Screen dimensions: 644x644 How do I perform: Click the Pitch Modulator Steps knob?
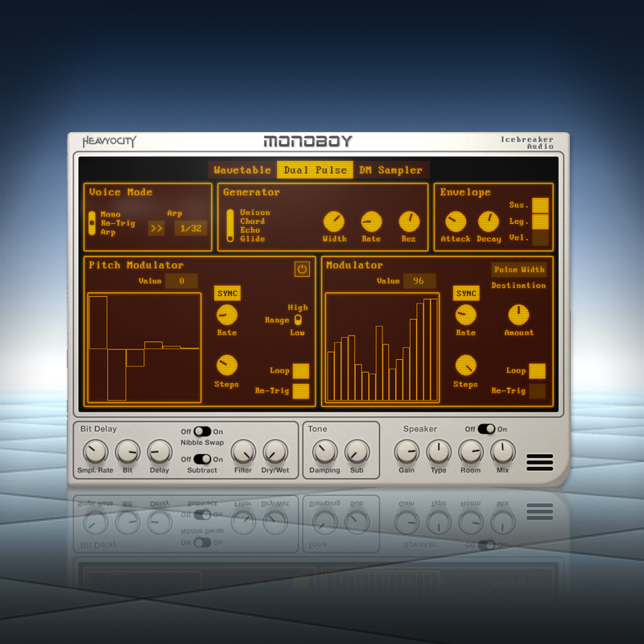[x=227, y=365]
